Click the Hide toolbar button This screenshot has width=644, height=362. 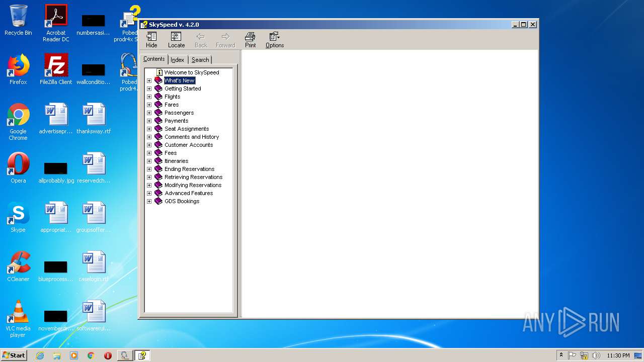point(151,40)
